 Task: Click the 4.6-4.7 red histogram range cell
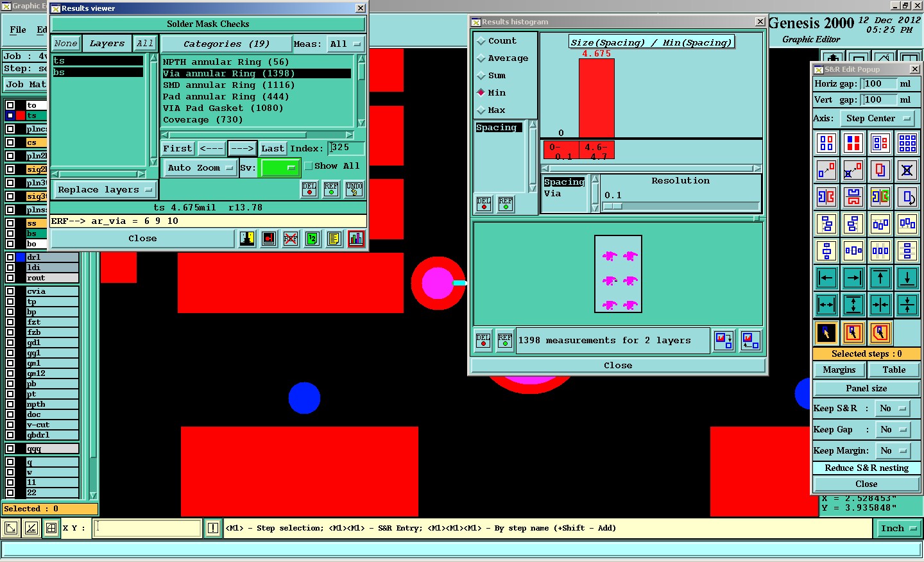pyautogui.click(x=596, y=151)
